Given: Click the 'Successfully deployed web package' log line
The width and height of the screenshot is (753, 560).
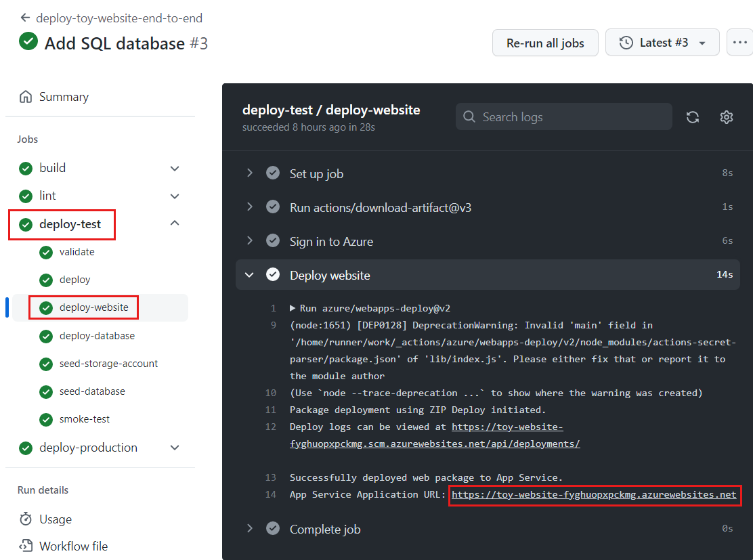Looking at the screenshot, I should (x=426, y=478).
